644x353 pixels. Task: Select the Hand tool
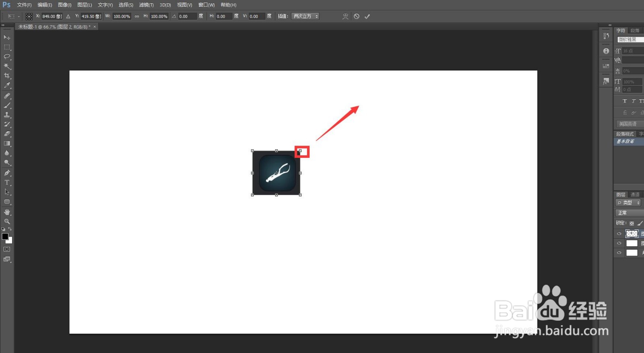click(7, 212)
